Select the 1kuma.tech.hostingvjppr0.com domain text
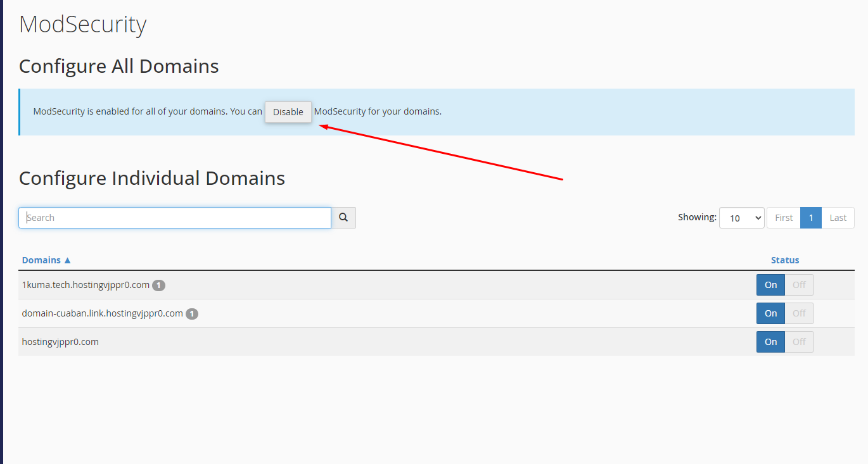This screenshot has width=868, height=464. coord(86,285)
